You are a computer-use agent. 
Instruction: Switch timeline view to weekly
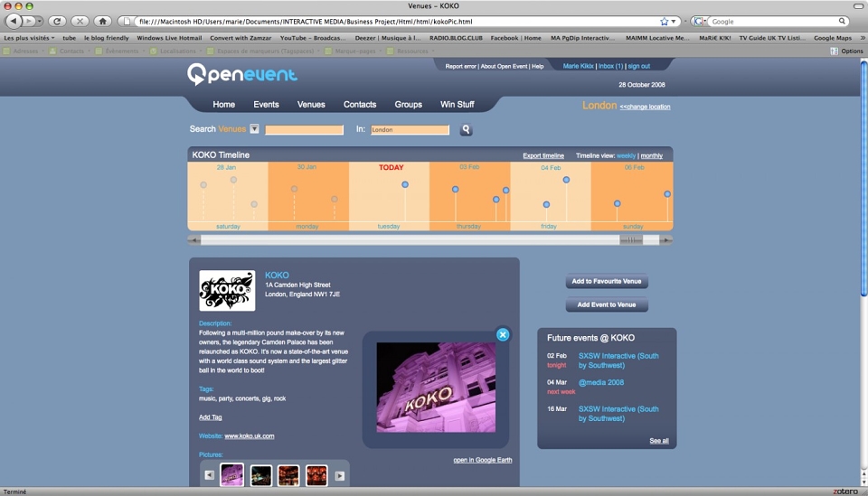tap(626, 156)
